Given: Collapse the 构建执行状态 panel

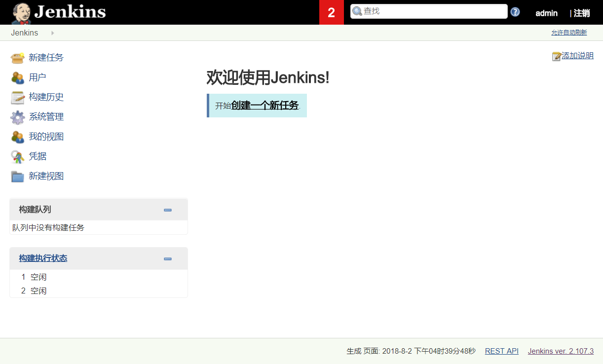Looking at the screenshot, I should (168, 259).
